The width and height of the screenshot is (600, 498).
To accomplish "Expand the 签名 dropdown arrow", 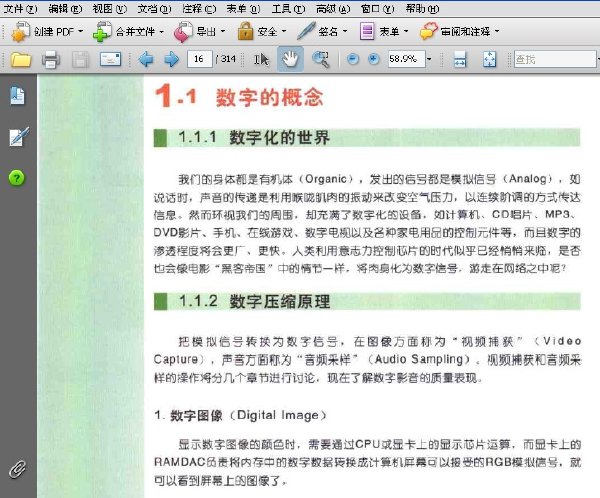I will pyautogui.click(x=345, y=31).
